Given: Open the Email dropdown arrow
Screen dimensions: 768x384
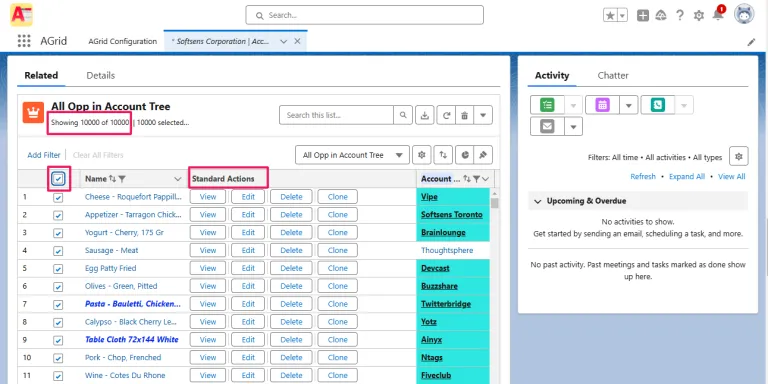Looking at the screenshot, I should click(574, 126).
